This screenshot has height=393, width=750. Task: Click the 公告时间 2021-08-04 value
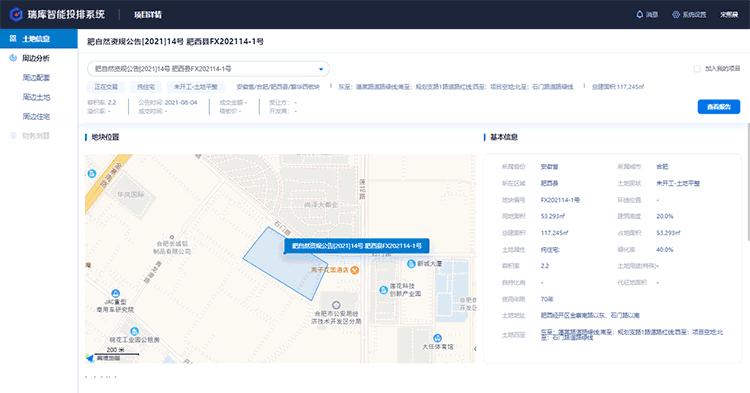click(x=181, y=102)
